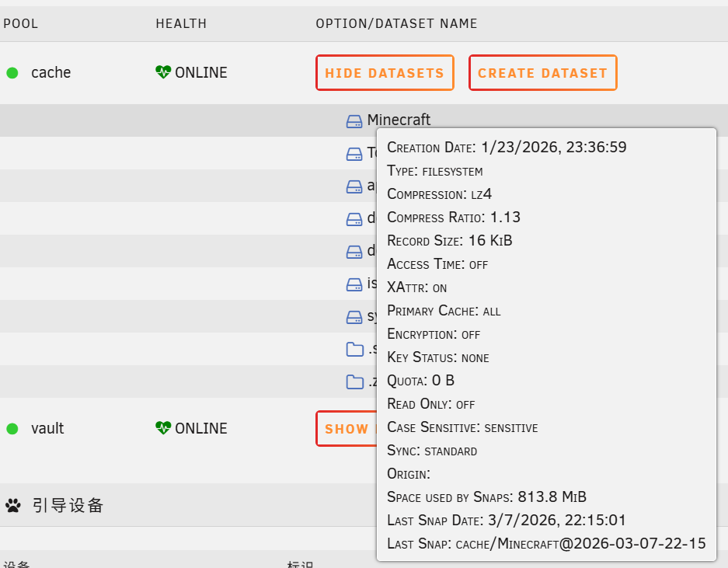Click the heartbeat health icon for vault
The height and width of the screenshot is (568, 728).
coord(163,427)
